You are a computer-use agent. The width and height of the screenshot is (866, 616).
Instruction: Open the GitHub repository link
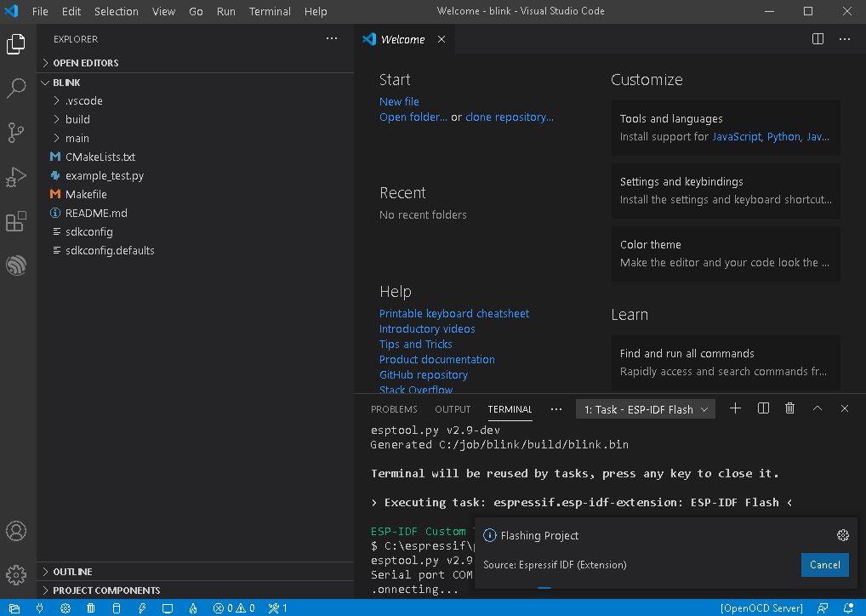pos(423,374)
